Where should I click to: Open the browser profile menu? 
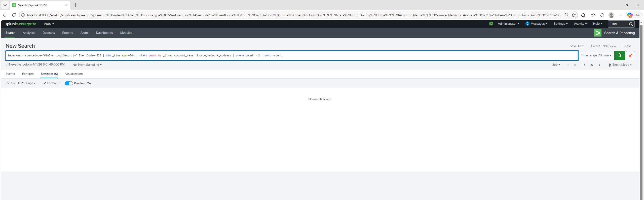[x=611, y=15]
